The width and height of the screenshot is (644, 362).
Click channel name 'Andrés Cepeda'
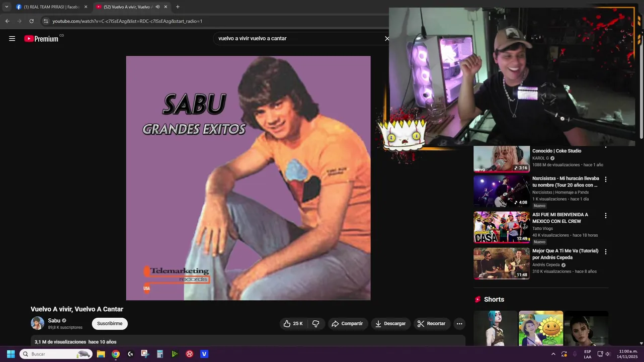pos(546,264)
